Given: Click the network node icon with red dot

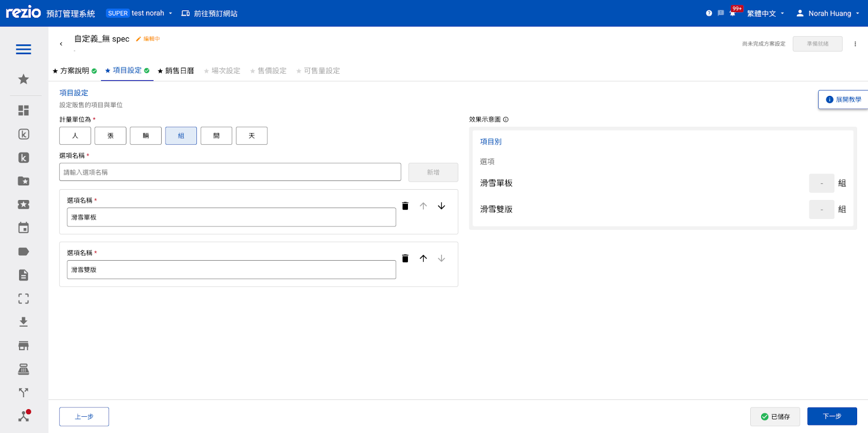Looking at the screenshot, I should click(24, 416).
